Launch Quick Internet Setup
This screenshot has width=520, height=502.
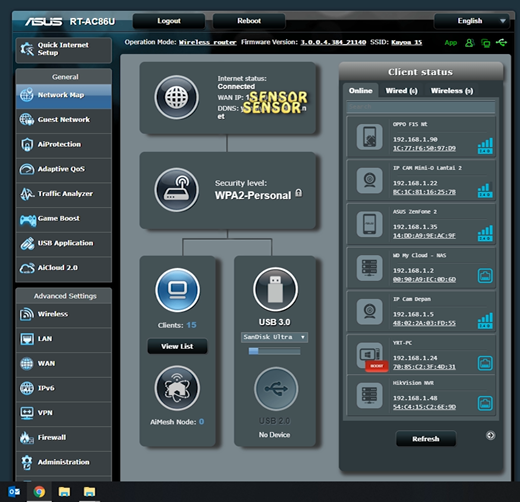[63, 49]
